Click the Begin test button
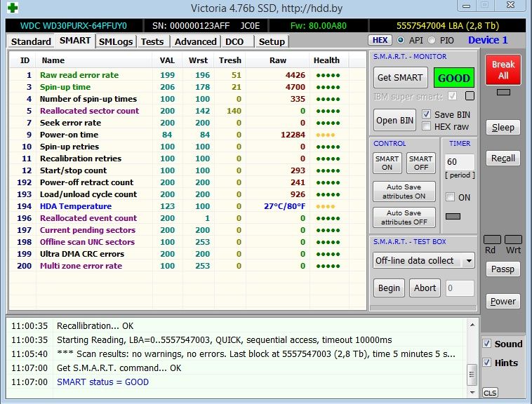532x404 pixels. coord(389,288)
